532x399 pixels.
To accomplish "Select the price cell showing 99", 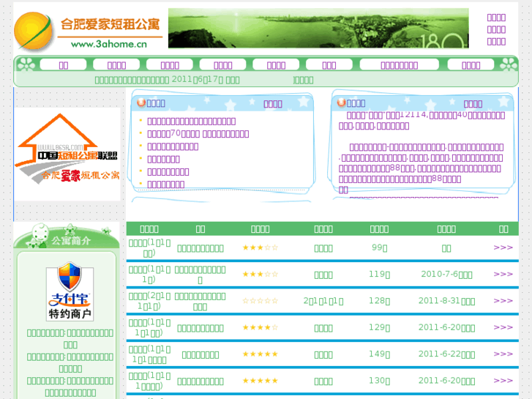I will pos(379,248).
